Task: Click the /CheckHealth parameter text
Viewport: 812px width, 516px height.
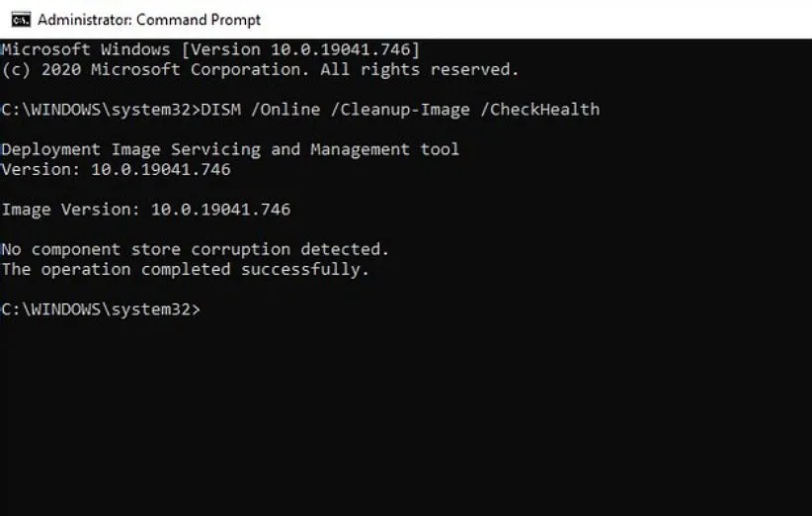Action: pos(539,110)
